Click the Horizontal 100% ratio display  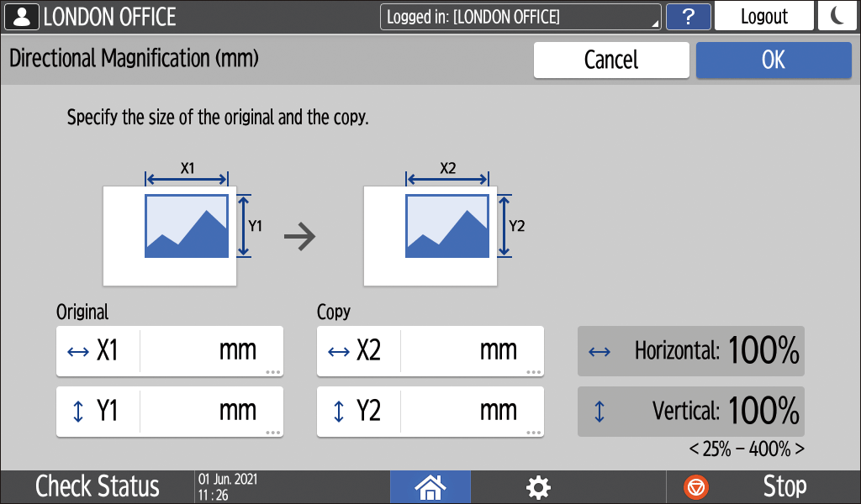point(690,351)
